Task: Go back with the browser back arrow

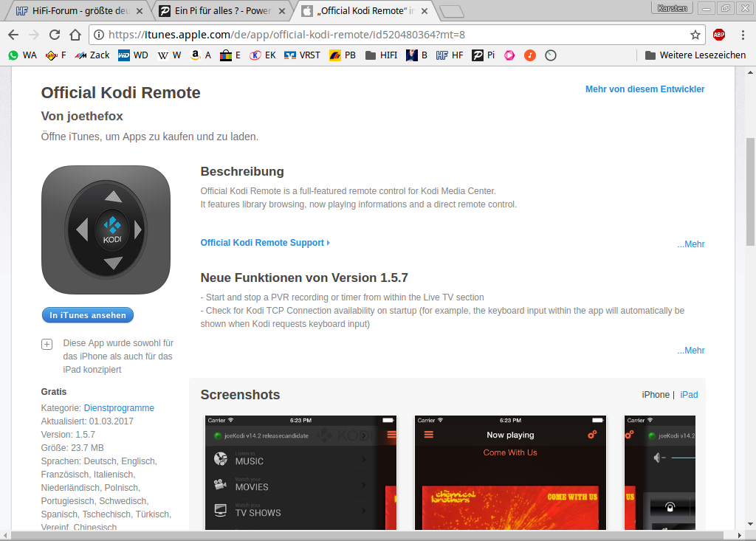Action: coord(13,35)
